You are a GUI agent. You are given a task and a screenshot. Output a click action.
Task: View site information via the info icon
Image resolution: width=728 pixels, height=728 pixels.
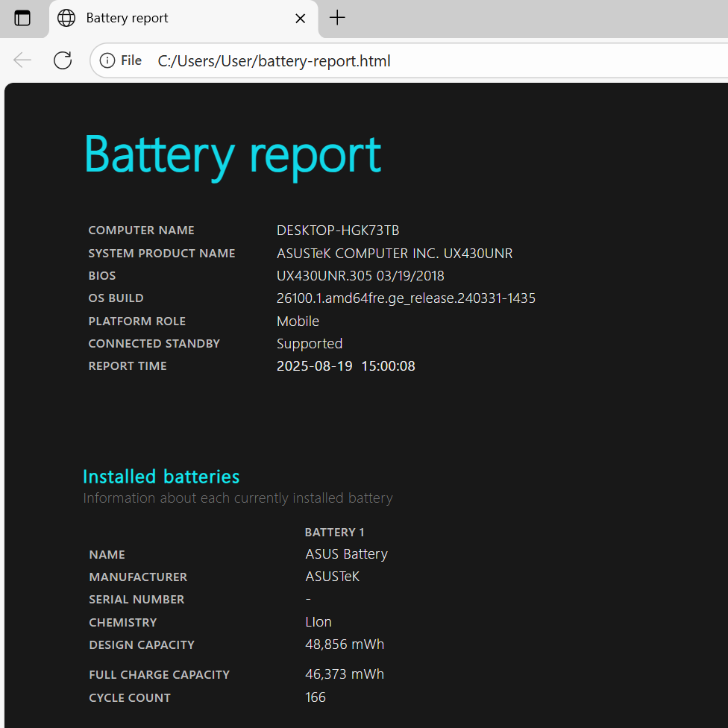pyautogui.click(x=107, y=60)
